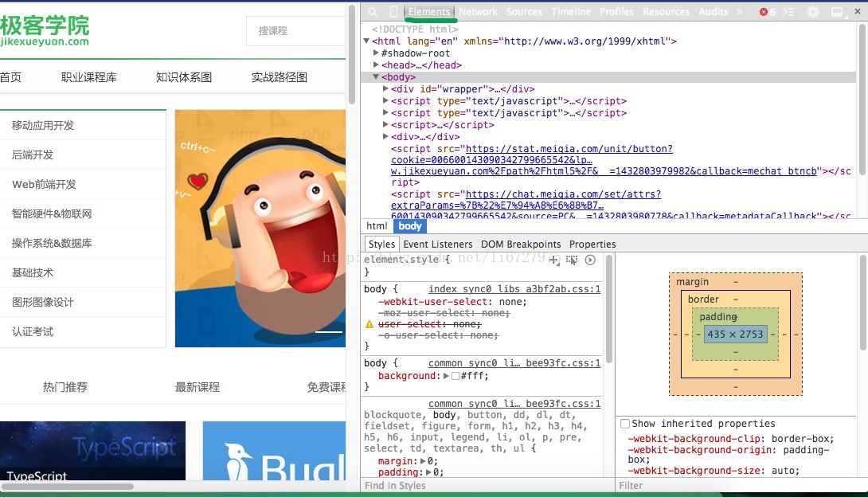Change DevTools dock side icon
Screen dimensions: 868x497
838,12
